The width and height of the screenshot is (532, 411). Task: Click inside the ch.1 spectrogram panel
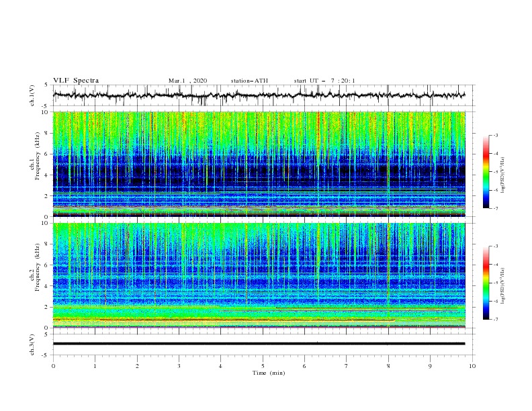click(259, 164)
